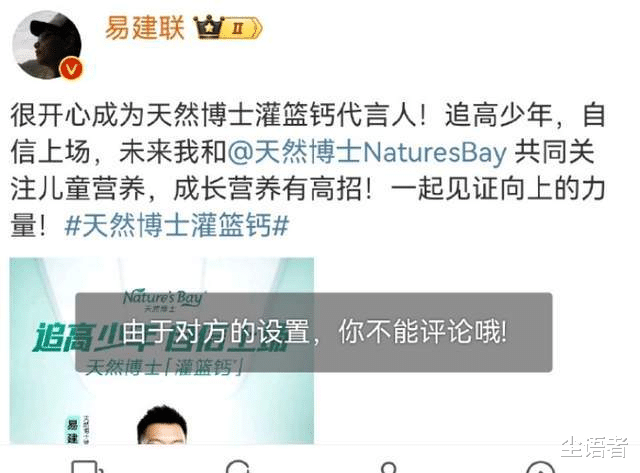
Task: Tap the 天然博士「灌篮钙」 poster subtitle
Action: coord(164,367)
